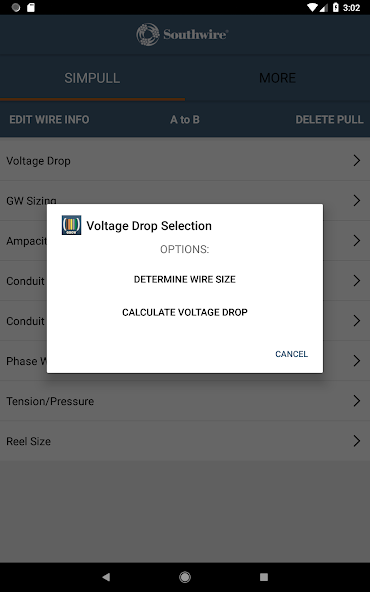
Task: Choose DETERMINE WIRE SIZE option
Action: coord(185,279)
